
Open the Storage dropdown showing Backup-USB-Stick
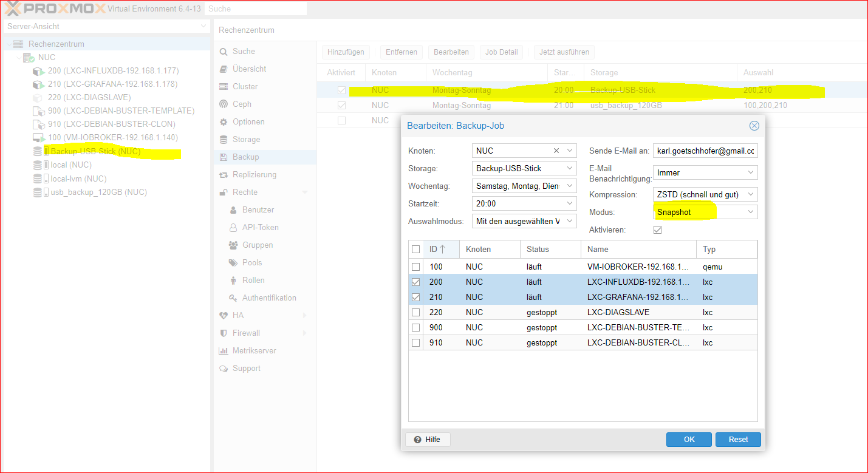tap(570, 168)
